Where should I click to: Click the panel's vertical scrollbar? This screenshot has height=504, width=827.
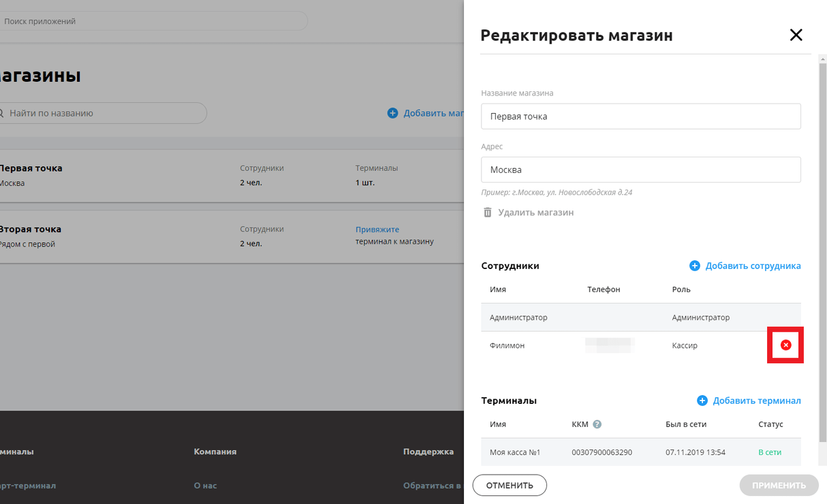pos(822,252)
